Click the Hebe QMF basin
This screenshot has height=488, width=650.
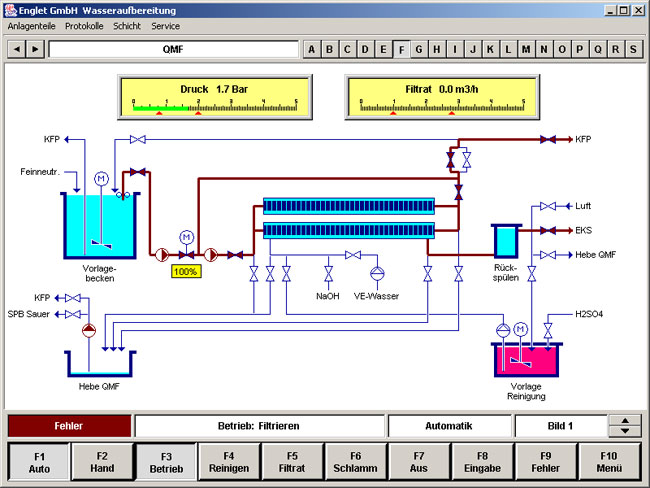[x=100, y=363]
